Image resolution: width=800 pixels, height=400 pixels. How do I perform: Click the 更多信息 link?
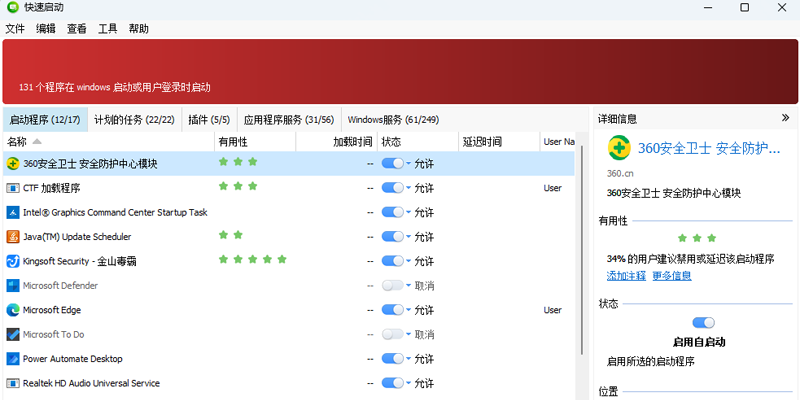(x=672, y=276)
